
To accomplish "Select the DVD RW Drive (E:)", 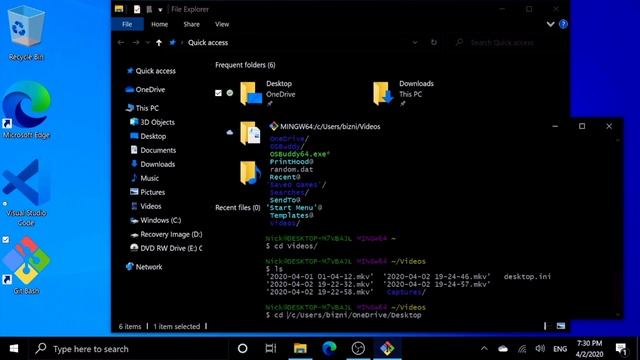I will coord(171,248).
